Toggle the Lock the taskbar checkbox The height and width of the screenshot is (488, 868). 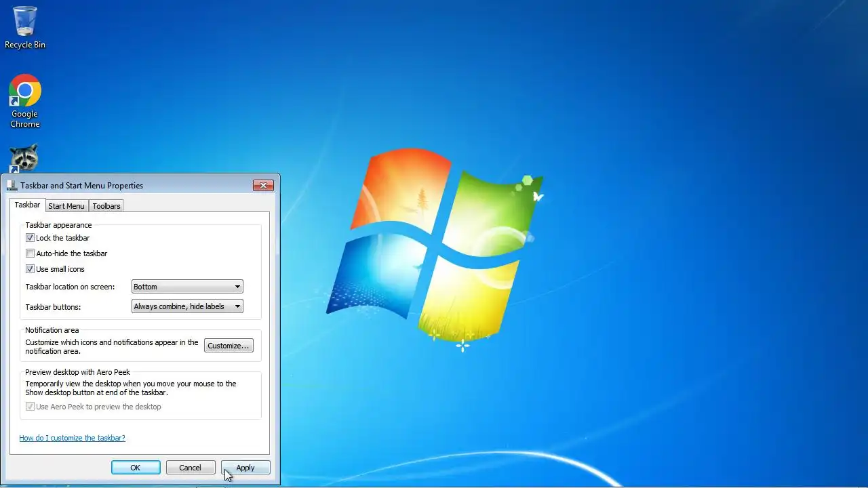30,238
